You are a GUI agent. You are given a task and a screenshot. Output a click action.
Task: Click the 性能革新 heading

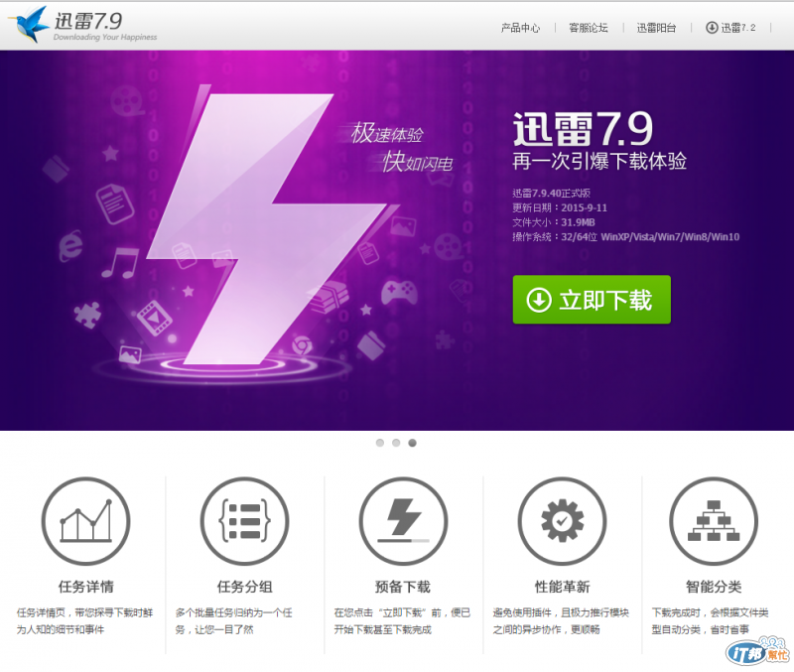pyautogui.click(x=562, y=587)
